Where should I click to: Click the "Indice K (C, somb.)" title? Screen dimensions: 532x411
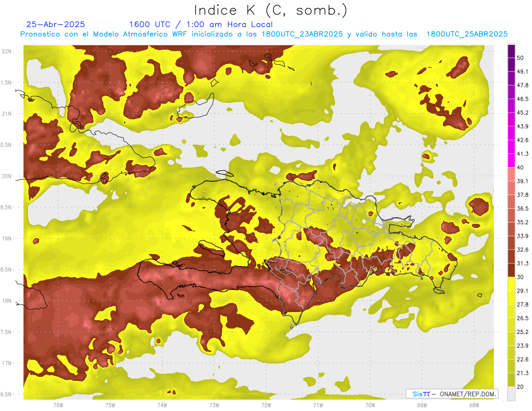pyautogui.click(x=270, y=10)
